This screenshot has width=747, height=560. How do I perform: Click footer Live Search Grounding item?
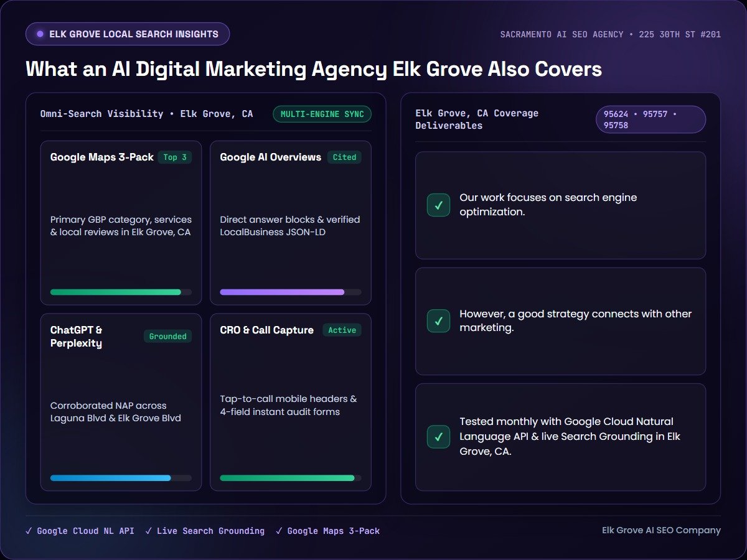[205, 531]
